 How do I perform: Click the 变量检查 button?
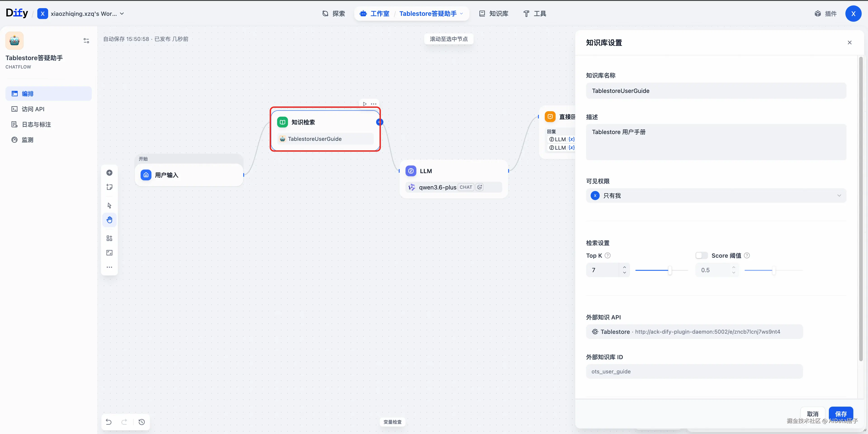(x=393, y=422)
